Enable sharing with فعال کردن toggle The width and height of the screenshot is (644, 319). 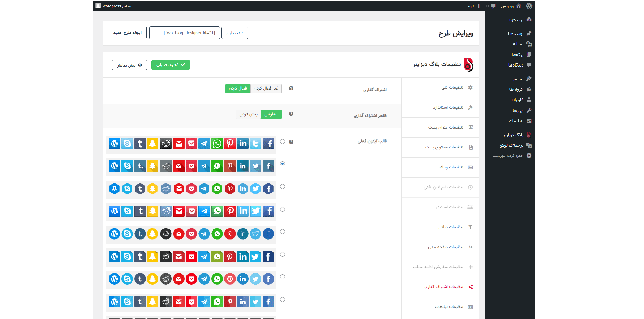[238, 88]
